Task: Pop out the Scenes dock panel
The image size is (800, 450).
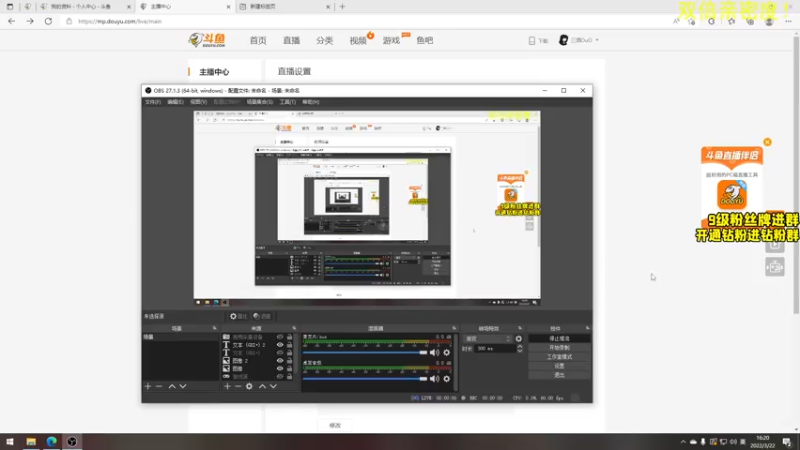Action: coord(214,328)
